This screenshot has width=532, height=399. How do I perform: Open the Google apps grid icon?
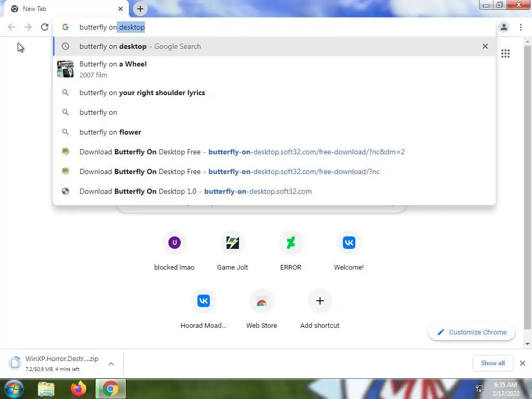(505, 54)
